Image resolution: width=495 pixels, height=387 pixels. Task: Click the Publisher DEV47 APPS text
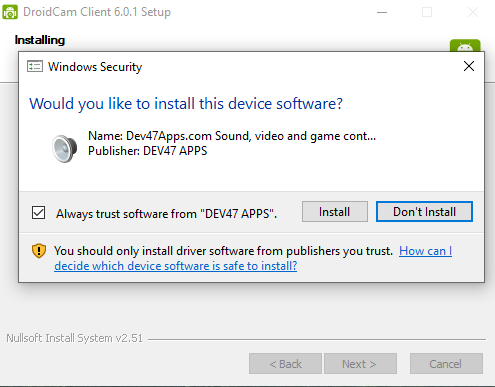pos(147,151)
